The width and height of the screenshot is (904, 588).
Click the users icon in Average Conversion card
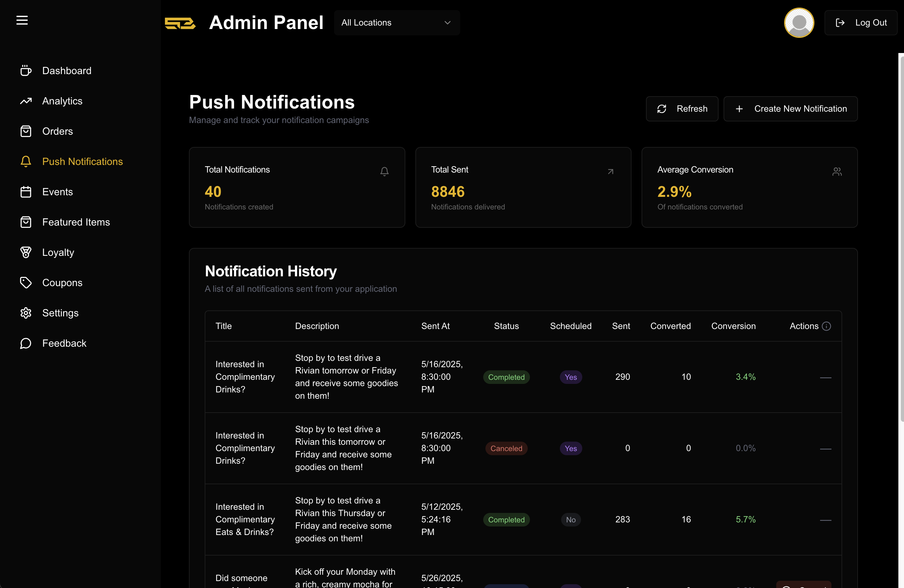tap(837, 172)
